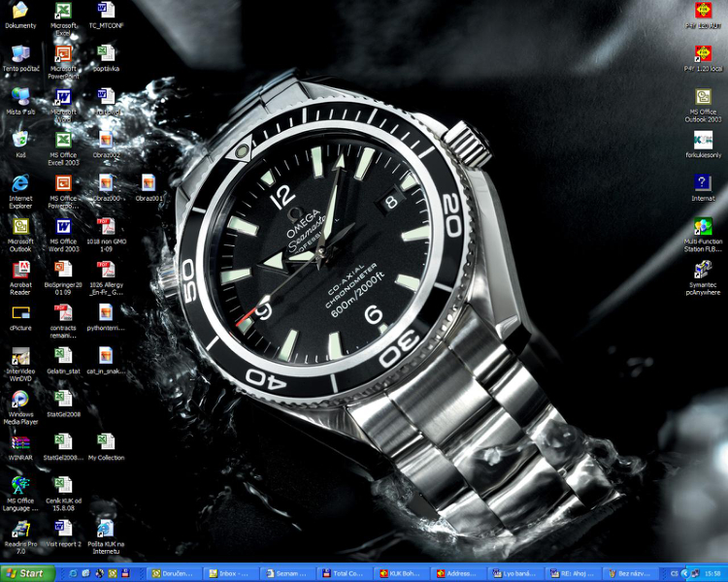728x582 pixels.
Task: Open the Tento počítač icon
Action: tap(20, 54)
